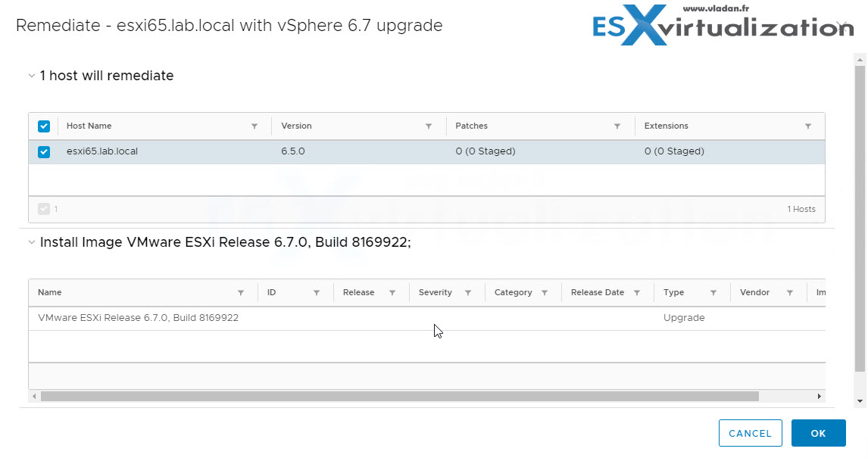Image resolution: width=868 pixels, height=461 pixels.
Task: Click the selected count checkbox in hosts footer
Action: click(44, 209)
